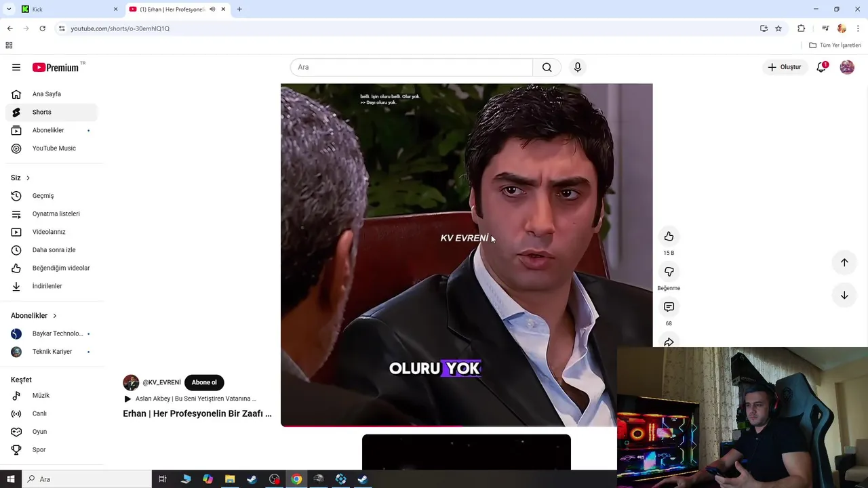The height and width of the screenshot is (488, 868).
Task: Share this Short with the arrow icon
Action: (669, 342)
